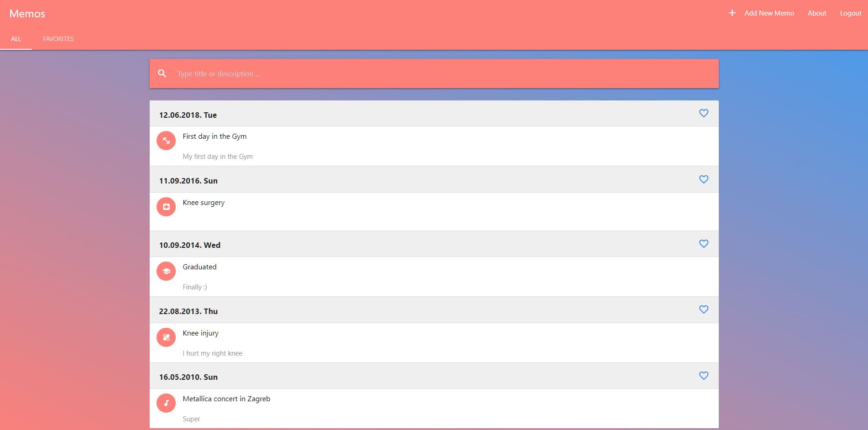
Task: Open the About page
Action: click(817, 13)
